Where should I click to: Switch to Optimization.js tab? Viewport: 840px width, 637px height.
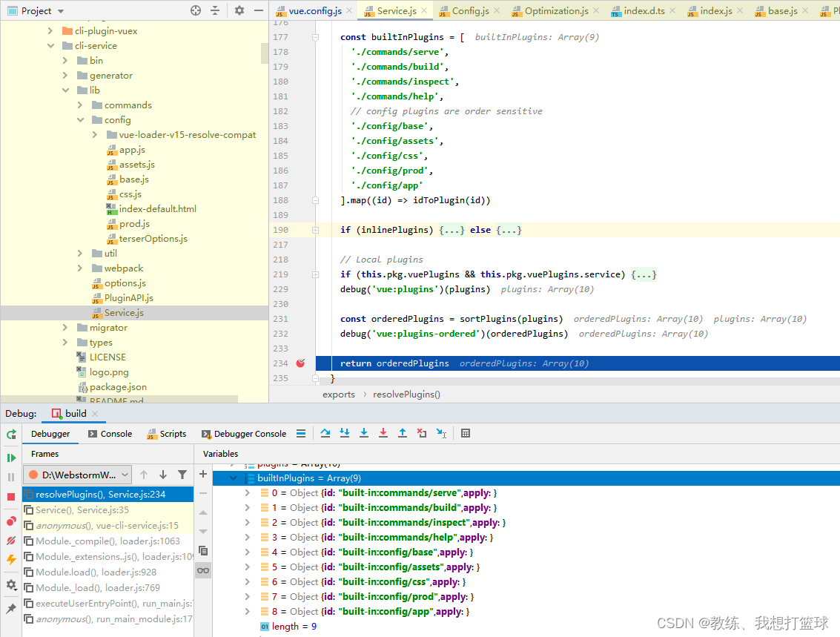click(x=556, y=10)
